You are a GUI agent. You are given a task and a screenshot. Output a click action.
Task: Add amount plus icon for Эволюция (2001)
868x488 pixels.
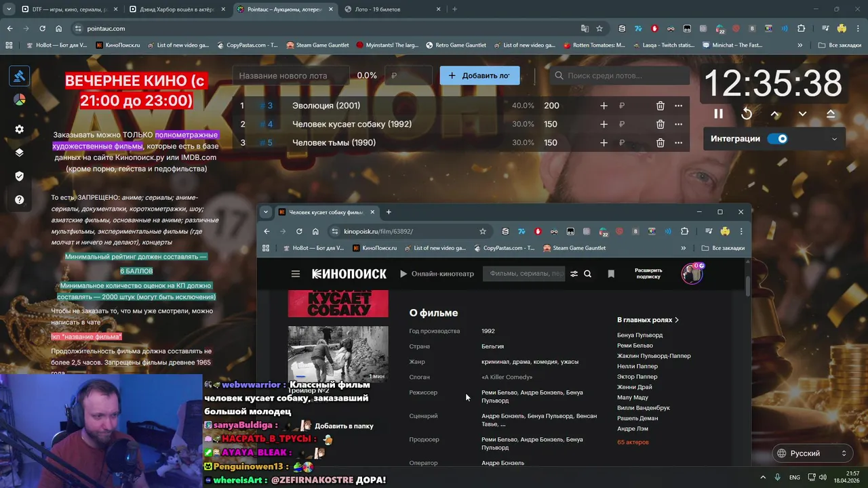tap(604, 106)
